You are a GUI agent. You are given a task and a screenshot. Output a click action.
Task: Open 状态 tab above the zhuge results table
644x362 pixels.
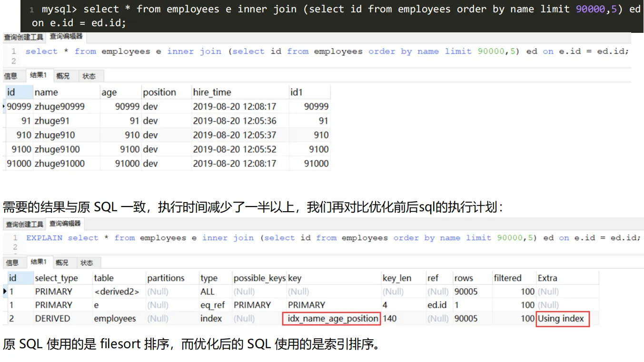[89, 76]
